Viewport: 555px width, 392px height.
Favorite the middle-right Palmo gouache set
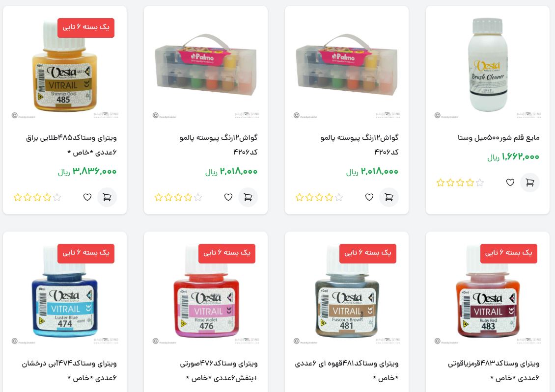369,197
